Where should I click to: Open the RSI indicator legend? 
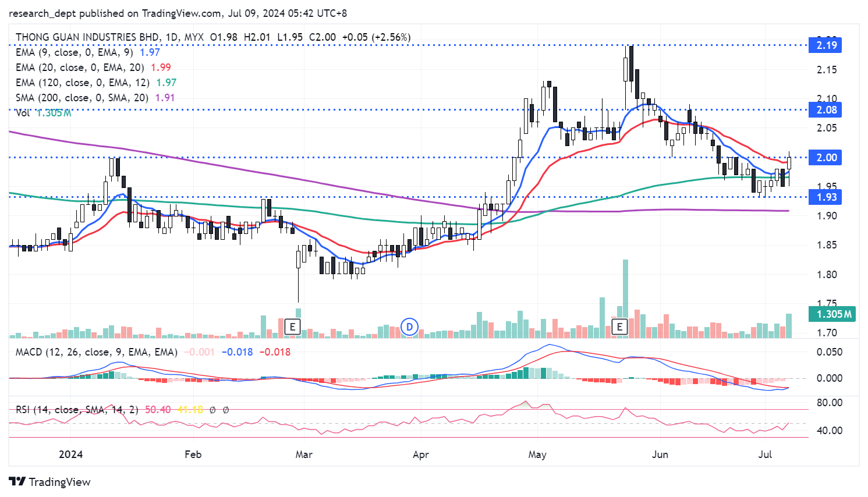coord(76,410)
